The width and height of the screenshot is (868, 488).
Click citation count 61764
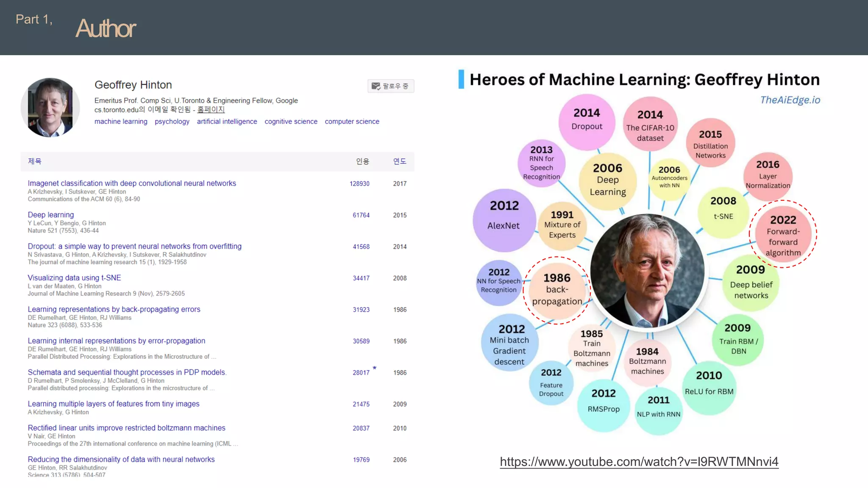pos(361,215)
